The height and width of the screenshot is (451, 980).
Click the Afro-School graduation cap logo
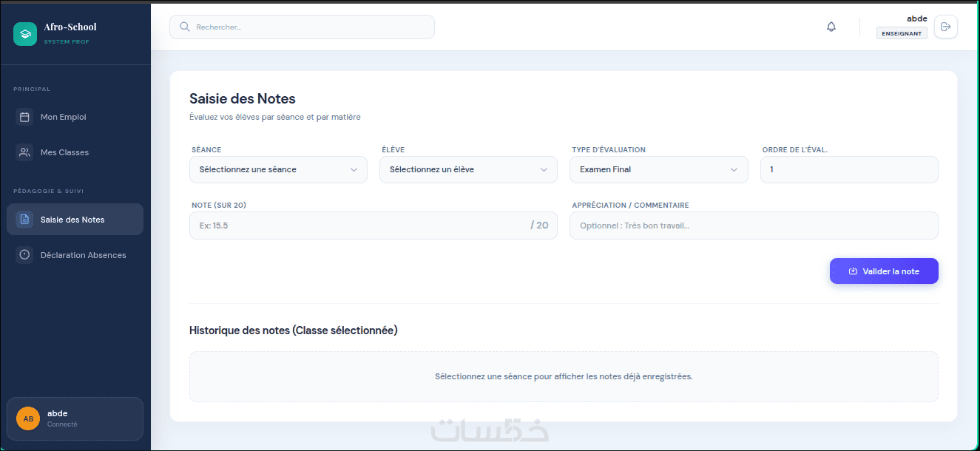[x=25, y=33]
